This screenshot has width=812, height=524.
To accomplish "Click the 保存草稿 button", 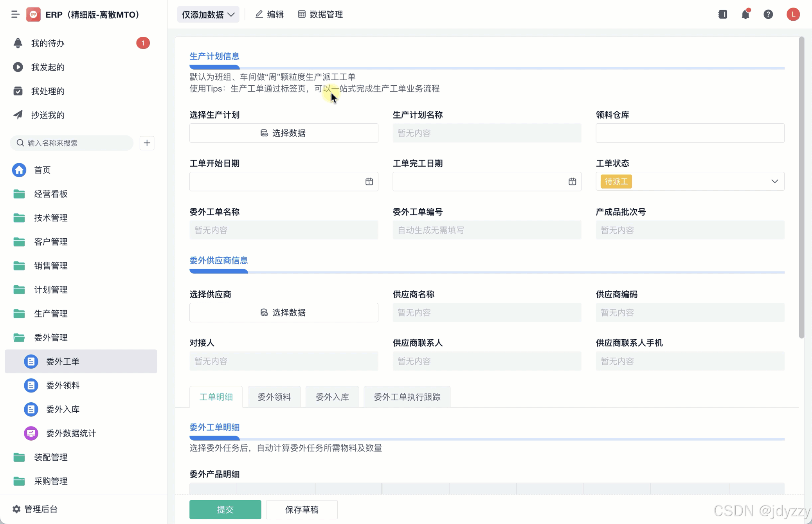I will point(301,509).
